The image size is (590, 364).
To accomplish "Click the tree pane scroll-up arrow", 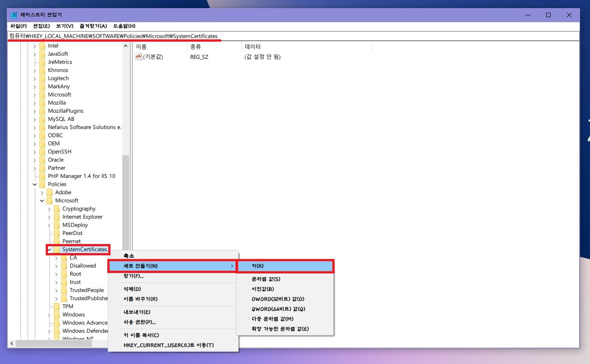I will click(x=126, y=46).
